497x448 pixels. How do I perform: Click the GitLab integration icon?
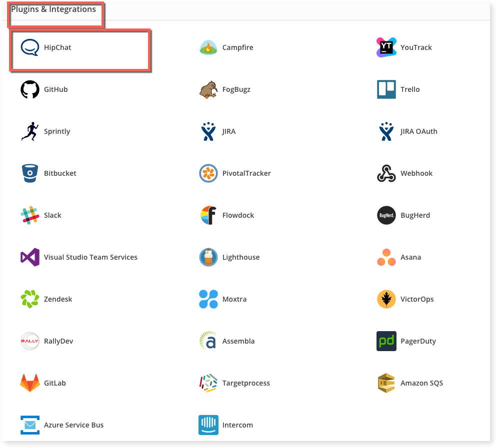[29, 383]
